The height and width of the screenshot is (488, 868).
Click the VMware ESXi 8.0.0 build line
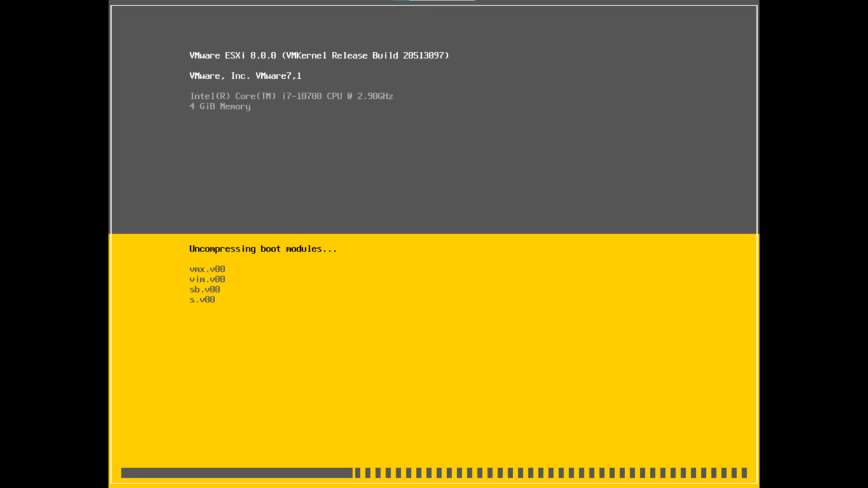click(319, 56)
